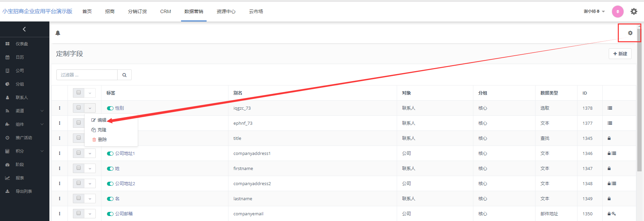Click the pink user avatar
This screenshot has height=221, width=644.
[x=617, y=11]
